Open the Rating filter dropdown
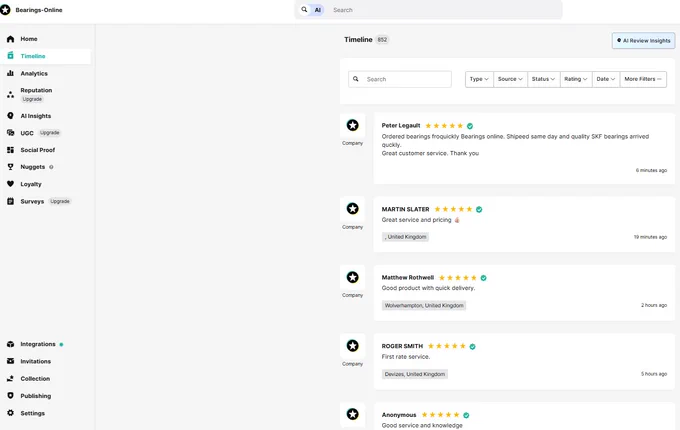The image size is (680, 430). [576, 79]
